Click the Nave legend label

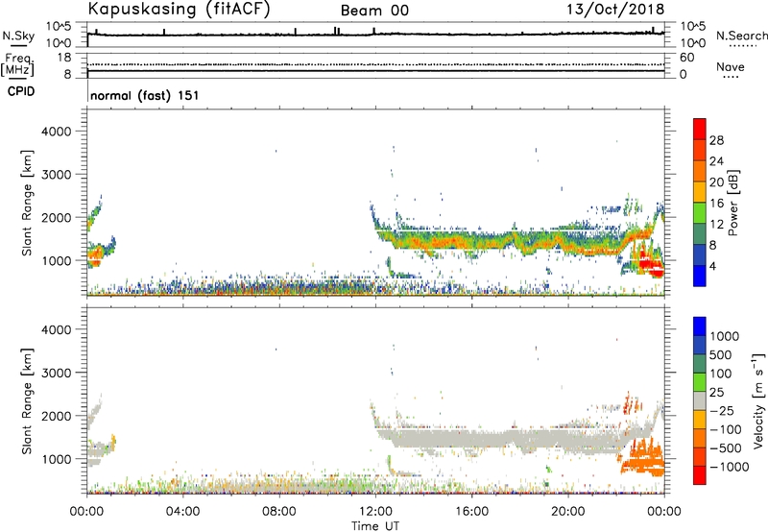click(731, 66)
